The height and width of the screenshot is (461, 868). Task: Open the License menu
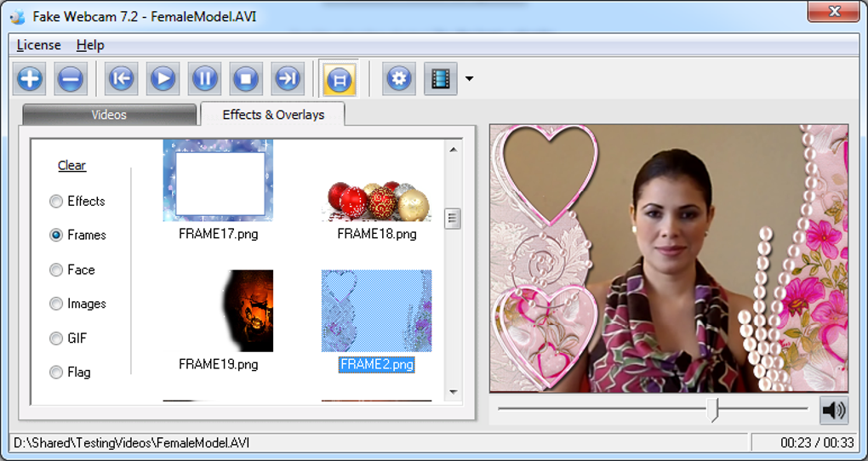click(x=39, y=45)
